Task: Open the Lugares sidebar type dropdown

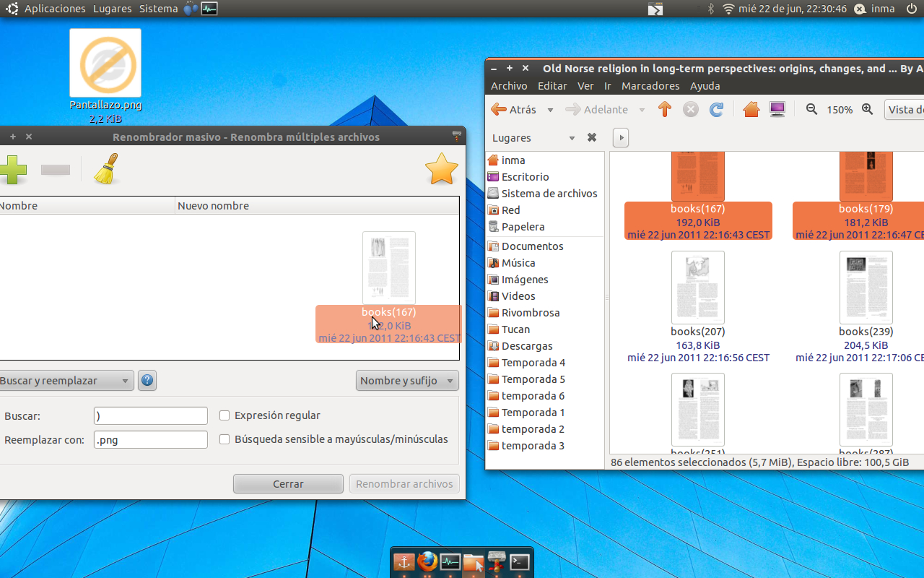Action: (x=534, y=137)
